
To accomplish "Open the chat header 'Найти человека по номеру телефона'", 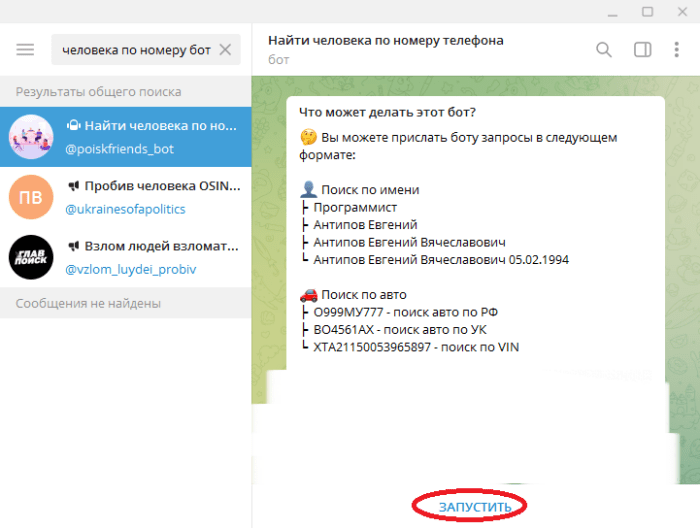I will 386,41.
